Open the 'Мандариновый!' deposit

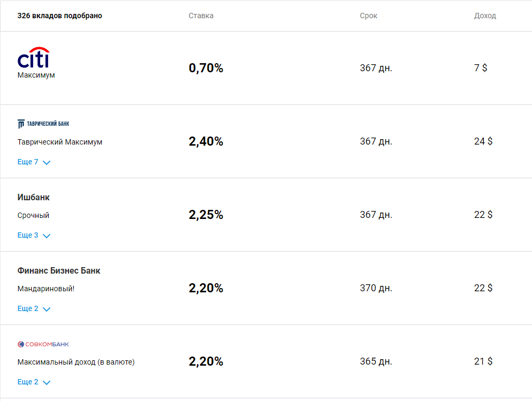(x=46, y=289)
